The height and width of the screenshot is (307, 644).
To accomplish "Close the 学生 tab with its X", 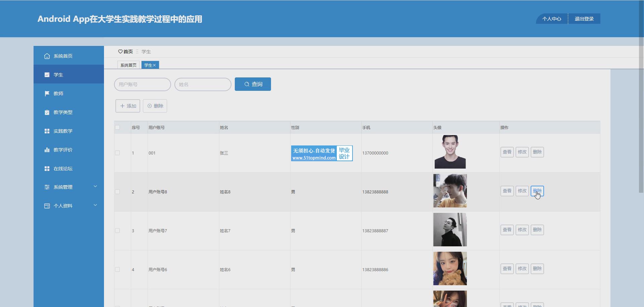I will (x=154, y=65).
